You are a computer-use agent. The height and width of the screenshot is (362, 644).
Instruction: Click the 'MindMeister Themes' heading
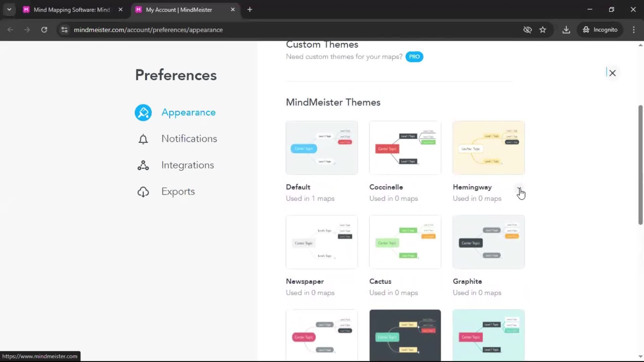pyautogui.click(x=333, y=102)
